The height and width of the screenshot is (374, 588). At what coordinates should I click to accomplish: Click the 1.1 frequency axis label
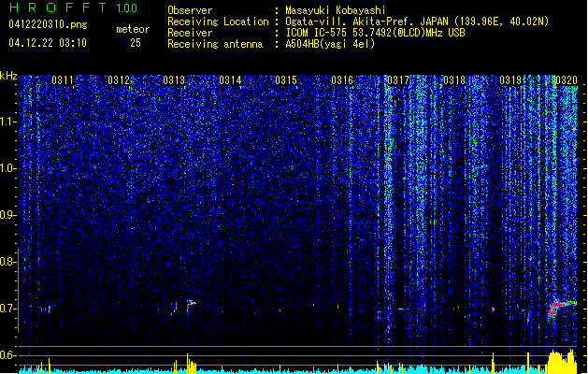pyautogui.click(x=7, y=122)
